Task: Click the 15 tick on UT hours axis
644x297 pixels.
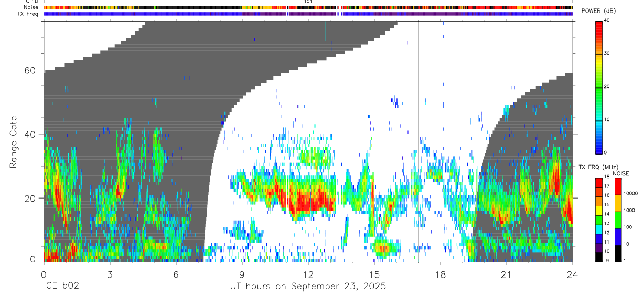Action: coord(374,274)
